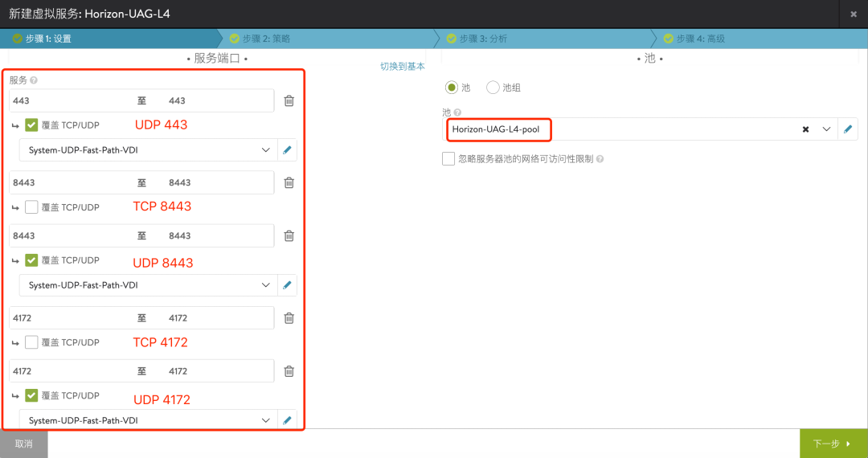Screen dimensions: 868x458
Task: Open the help icon next to 池 label
Action: pos(457,112)
